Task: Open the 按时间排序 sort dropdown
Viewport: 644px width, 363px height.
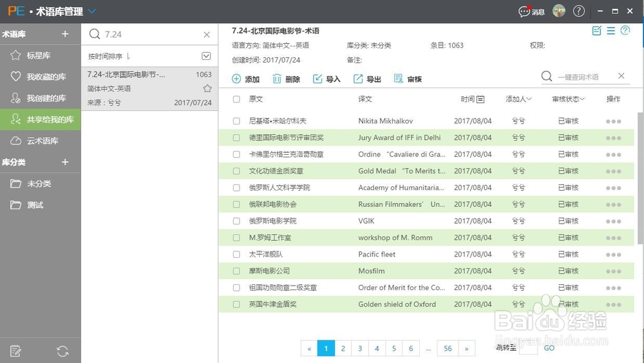Action: pyautogui.click(x=206, y=56)
